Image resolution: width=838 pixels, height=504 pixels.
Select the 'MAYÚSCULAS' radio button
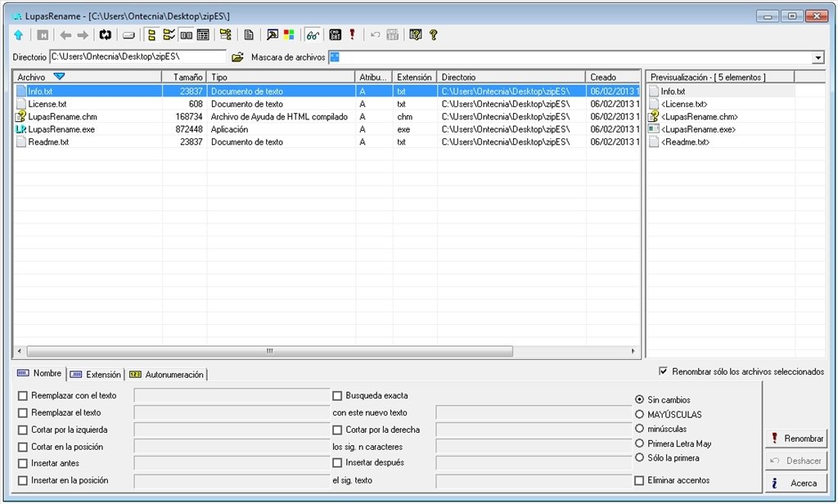[639, 414]
